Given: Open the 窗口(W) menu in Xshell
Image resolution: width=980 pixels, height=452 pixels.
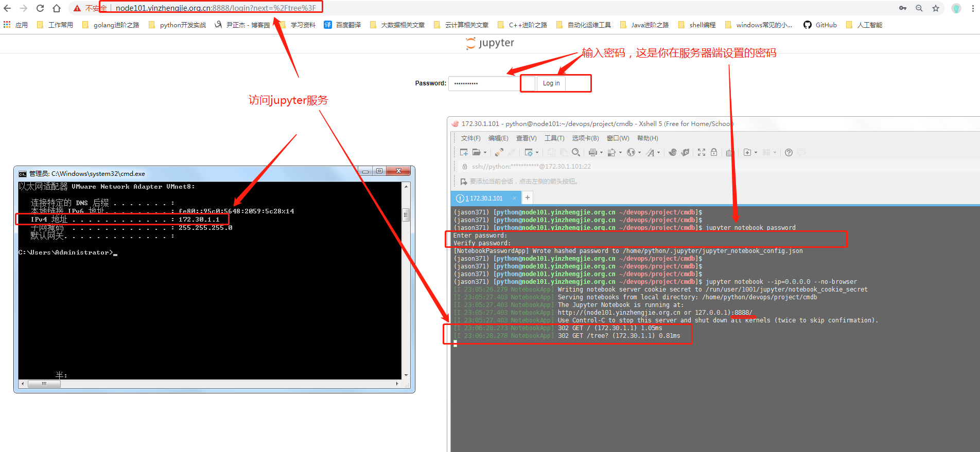Looking at the screenshot, I should coord(618,138).
